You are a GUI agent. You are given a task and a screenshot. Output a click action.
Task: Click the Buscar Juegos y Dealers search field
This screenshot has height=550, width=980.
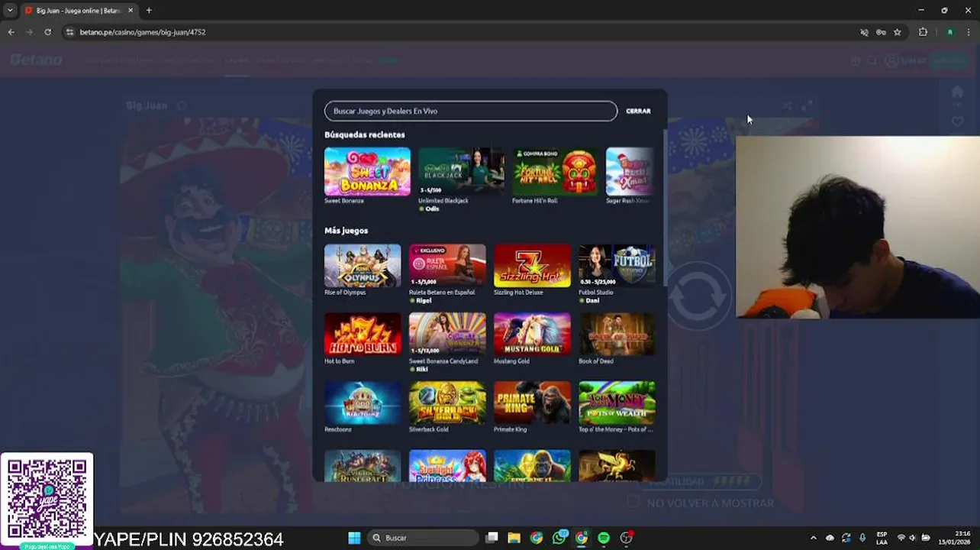point(471,112)
